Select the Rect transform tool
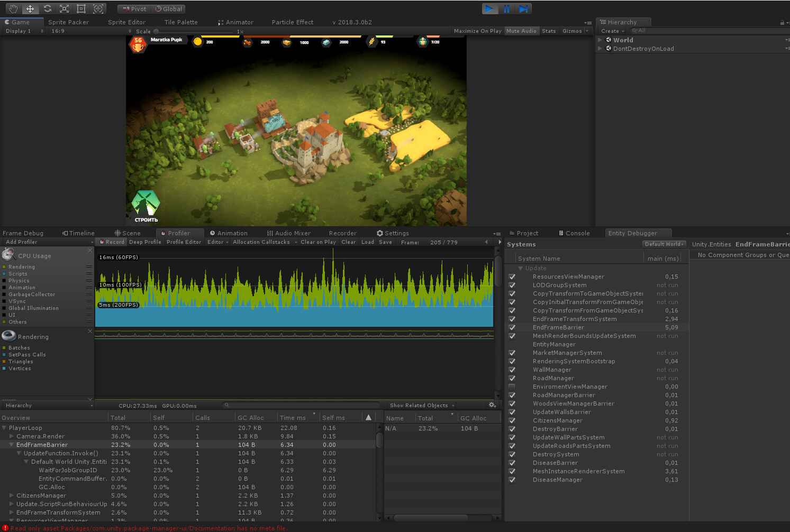Viewport: 790px width, 532px height. click(x=81, y=8)
